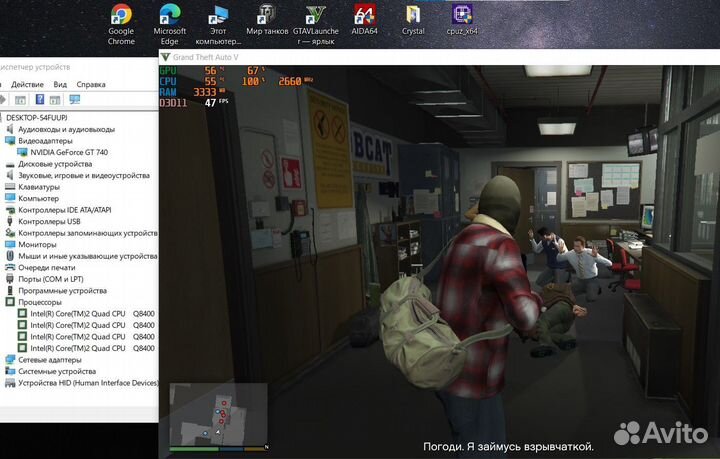Select the AIDA64 desktop icon

pos(365,17)
